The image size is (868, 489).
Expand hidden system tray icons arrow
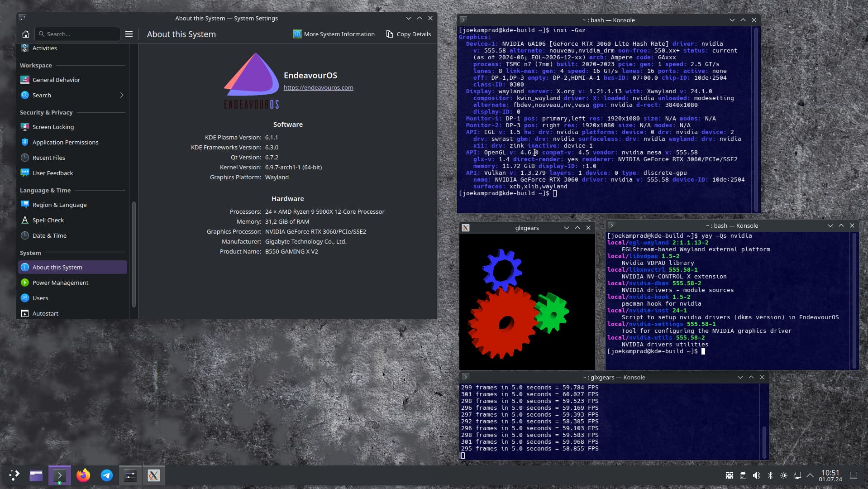pyautogui.click(x=810, y=475)
